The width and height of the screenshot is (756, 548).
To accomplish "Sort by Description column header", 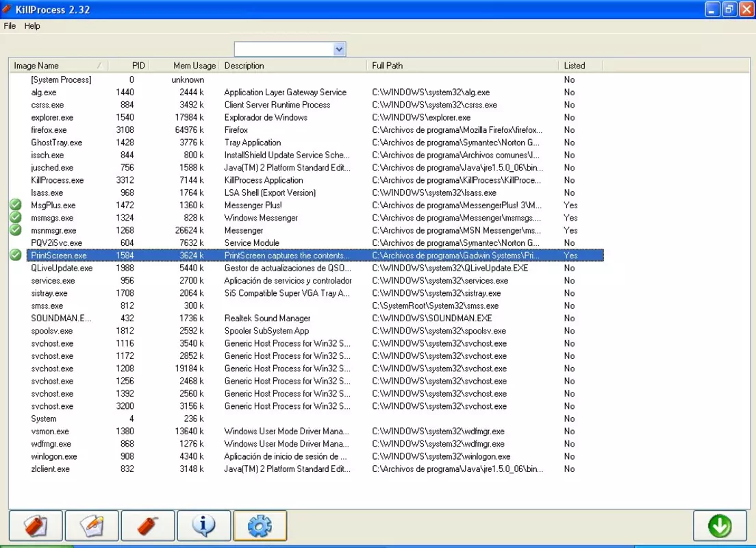I will click(x=293, y=66).
